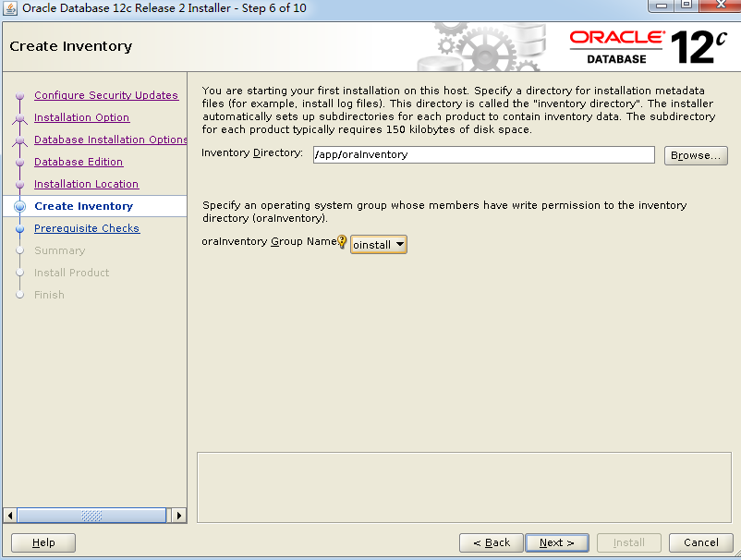Click the Back button

click(x=491, y=542)
